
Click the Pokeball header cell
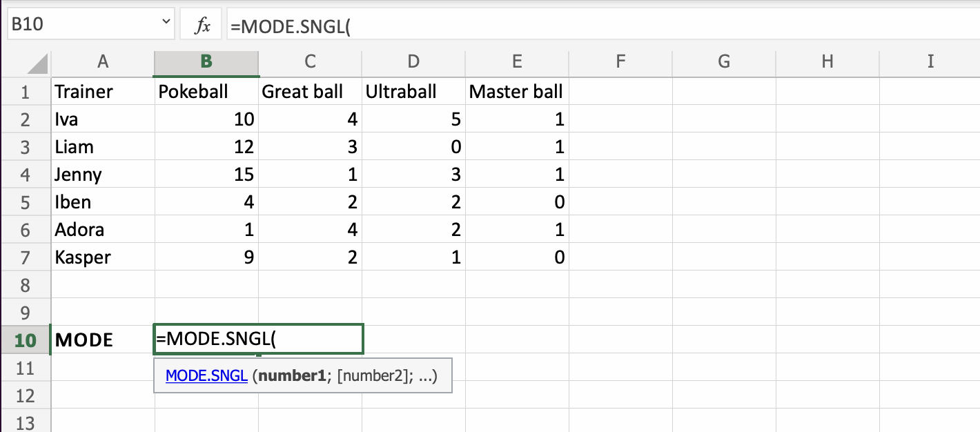206,92
